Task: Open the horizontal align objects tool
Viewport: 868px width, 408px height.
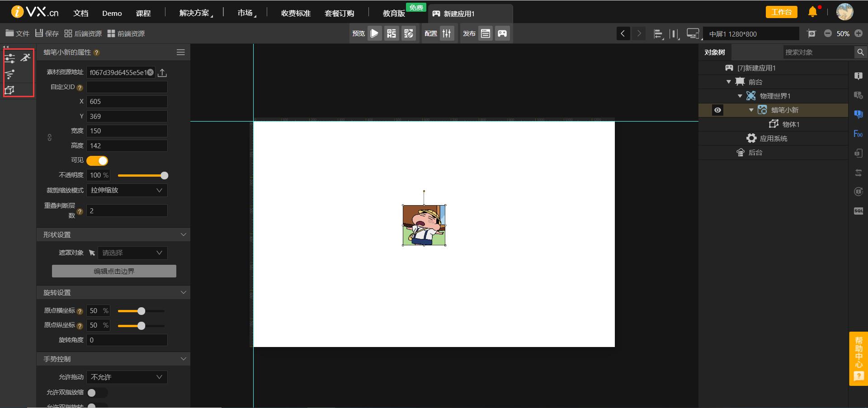Action: click(x=658, y=34)
